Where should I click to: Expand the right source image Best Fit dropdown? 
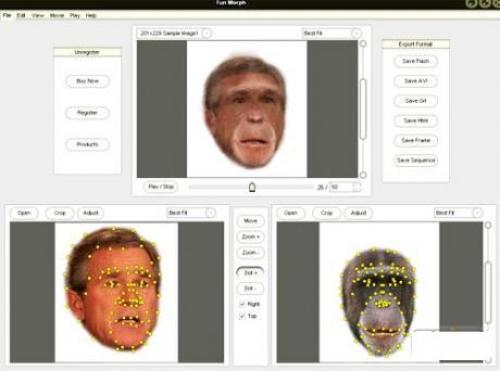(x=477, y=213)
